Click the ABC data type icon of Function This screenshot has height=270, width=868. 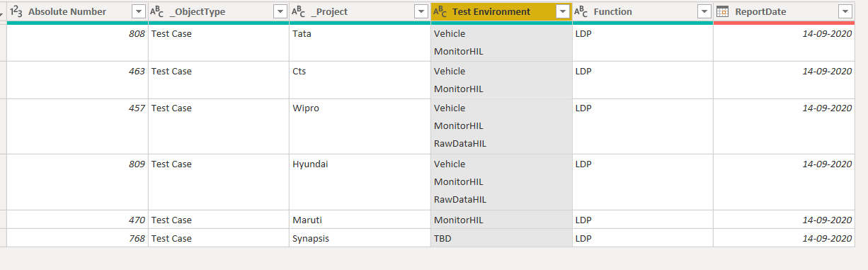pos(581,11)
